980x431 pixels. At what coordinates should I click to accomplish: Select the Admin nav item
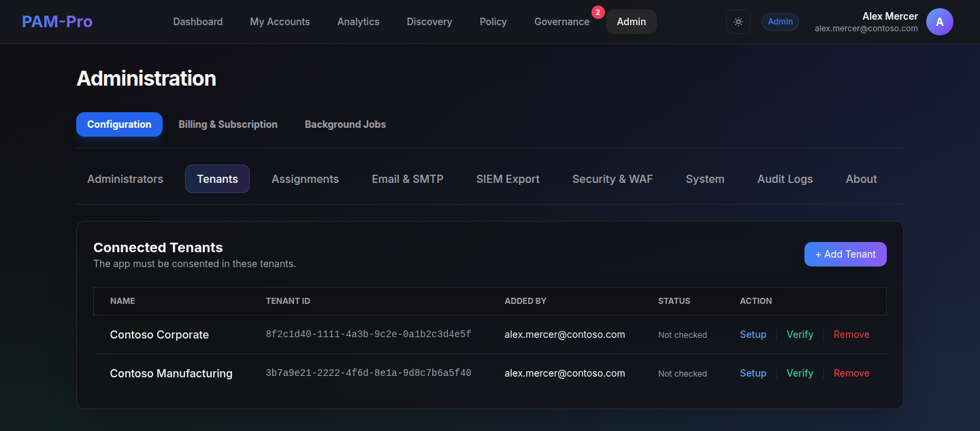tap(632, 22)
